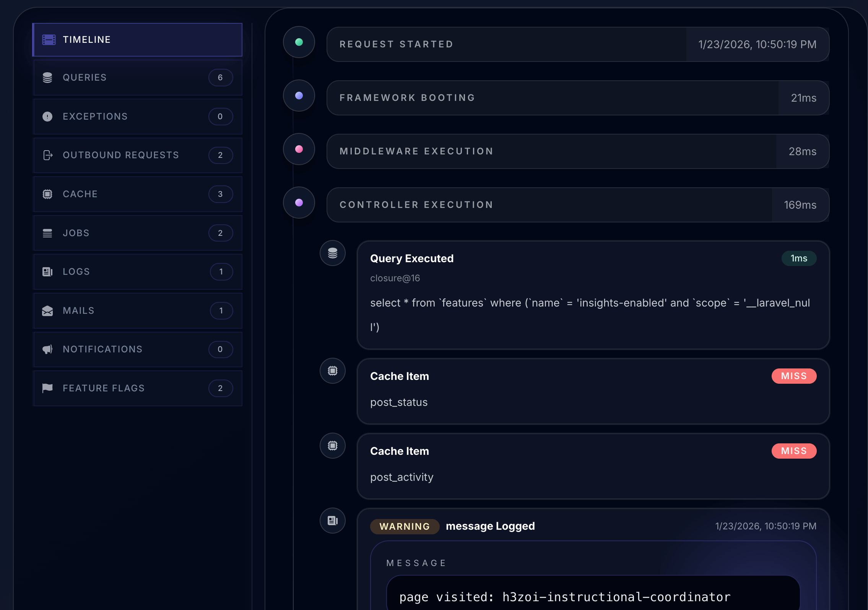868x610 pixels.
Task: Expand the Framework Booting timeline entry
Action: click(x=578, y=98)
